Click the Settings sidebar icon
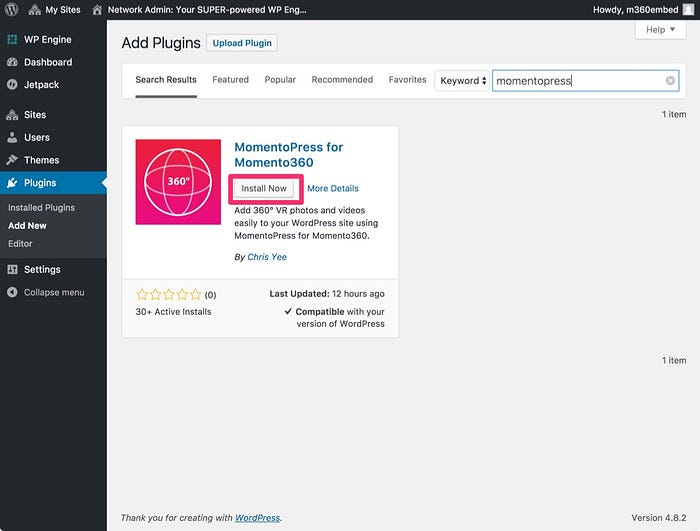Screen dimensions: 700x531 [x=12, y=269]
